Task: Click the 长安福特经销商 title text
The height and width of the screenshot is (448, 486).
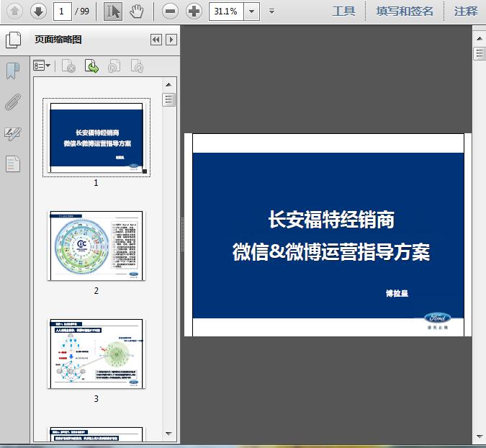Action: [x=331, y=220]
